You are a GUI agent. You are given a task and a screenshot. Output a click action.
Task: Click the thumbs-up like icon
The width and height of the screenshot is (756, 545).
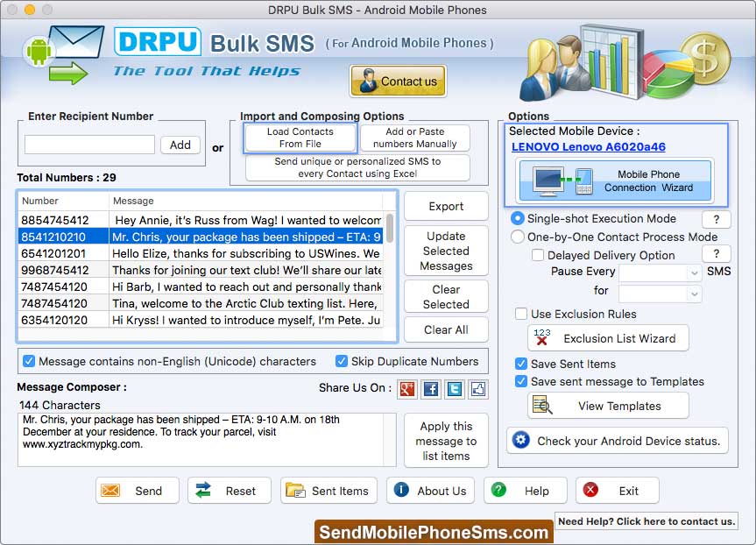click(478, 389)
